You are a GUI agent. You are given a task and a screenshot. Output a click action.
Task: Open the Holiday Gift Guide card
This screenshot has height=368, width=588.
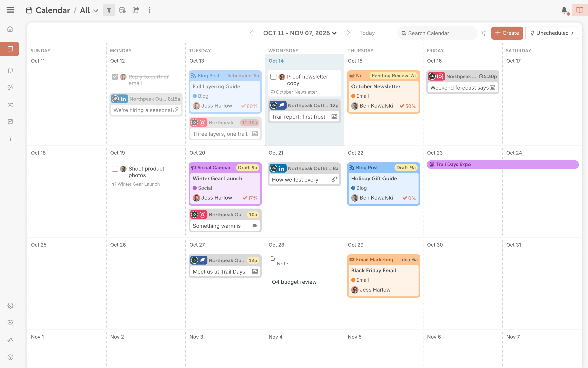pyautogui.click(x=383, y=184)
